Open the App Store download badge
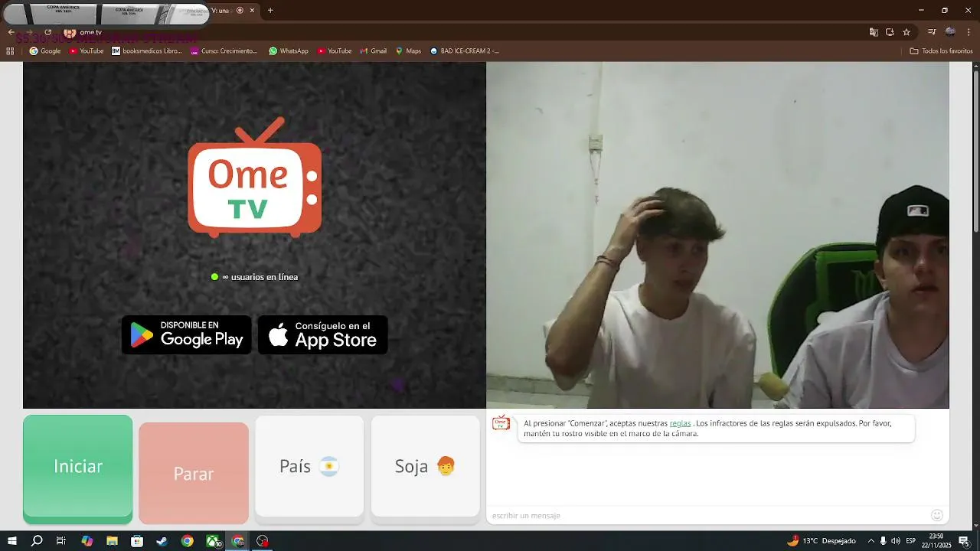The height and width of the screenshot is (551, 980). click(x=323, y=334)
